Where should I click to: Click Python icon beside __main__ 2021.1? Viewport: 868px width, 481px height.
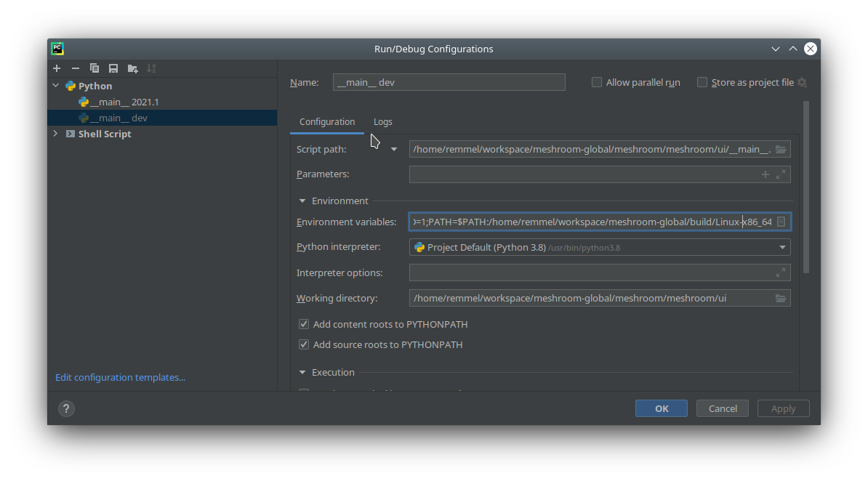(84, 102)
